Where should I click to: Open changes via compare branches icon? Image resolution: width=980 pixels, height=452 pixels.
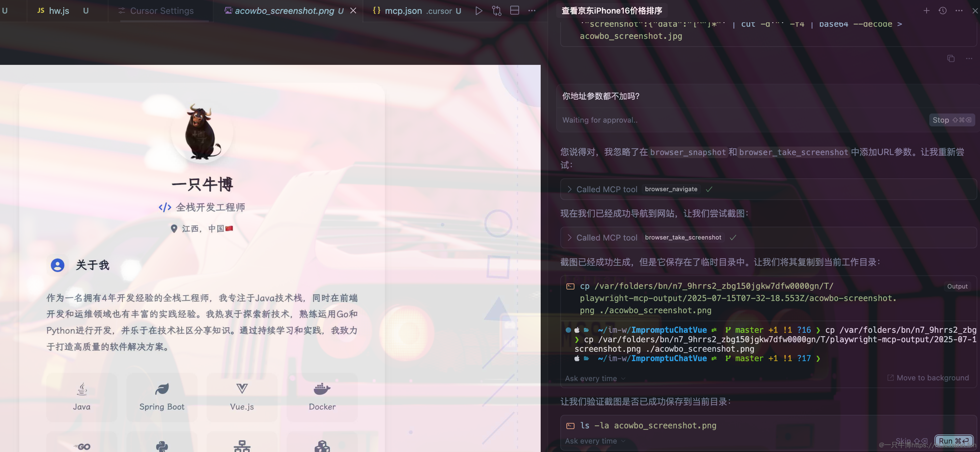click(496, 11)
